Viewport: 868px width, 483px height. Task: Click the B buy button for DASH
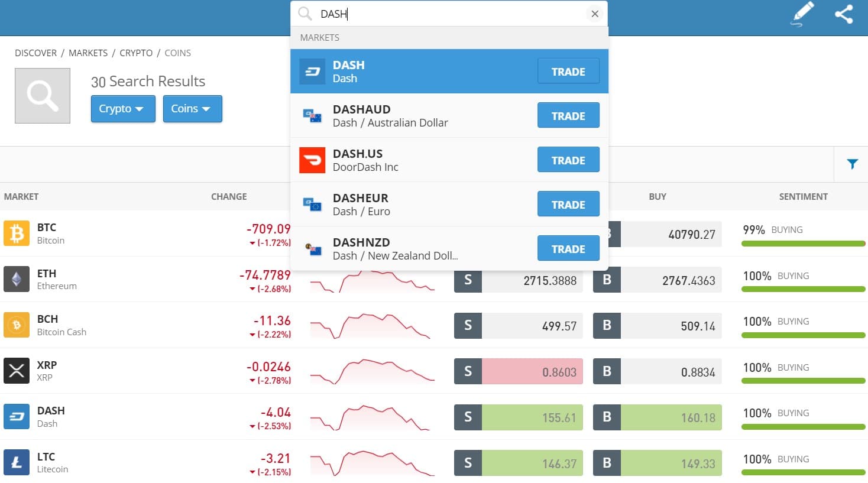pyautogui.click(x=607, y=417)
